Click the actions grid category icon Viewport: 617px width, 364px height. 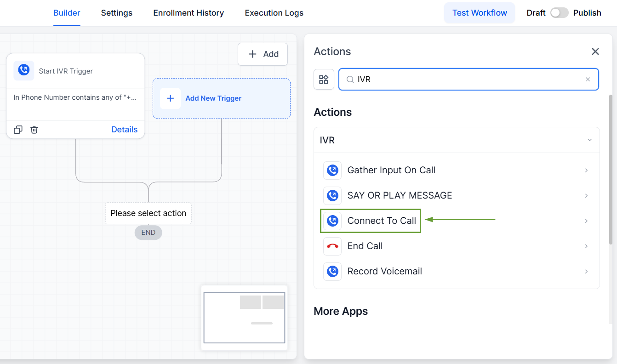324,80
